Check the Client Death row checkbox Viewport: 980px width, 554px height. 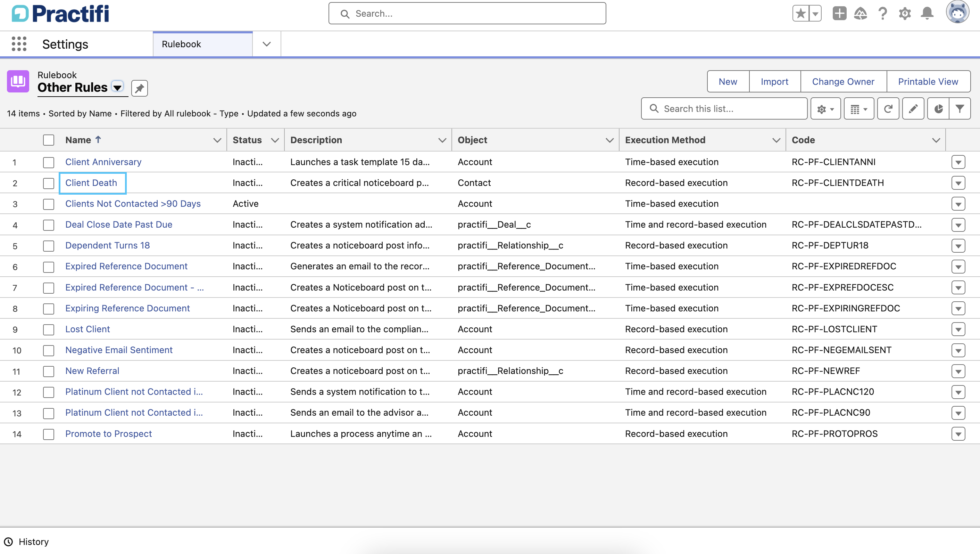pyautogui.click(x=49, y=183)
